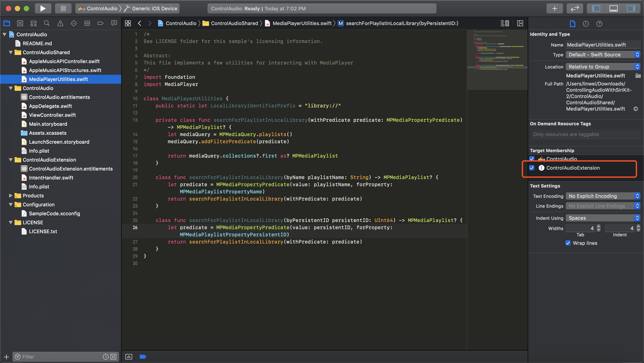
Task: Open Location Relative to Group dropdown
Action: pyautogui.click(x=603, y=67)
